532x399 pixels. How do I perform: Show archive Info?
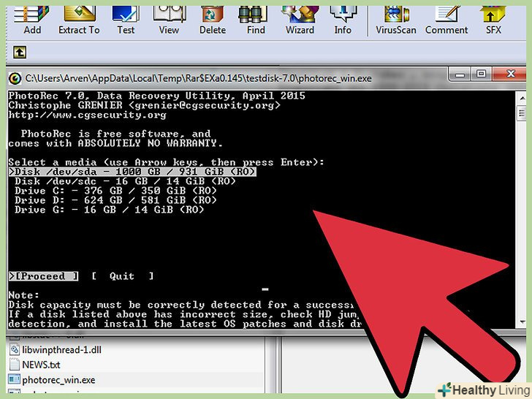tap(343, 20)
